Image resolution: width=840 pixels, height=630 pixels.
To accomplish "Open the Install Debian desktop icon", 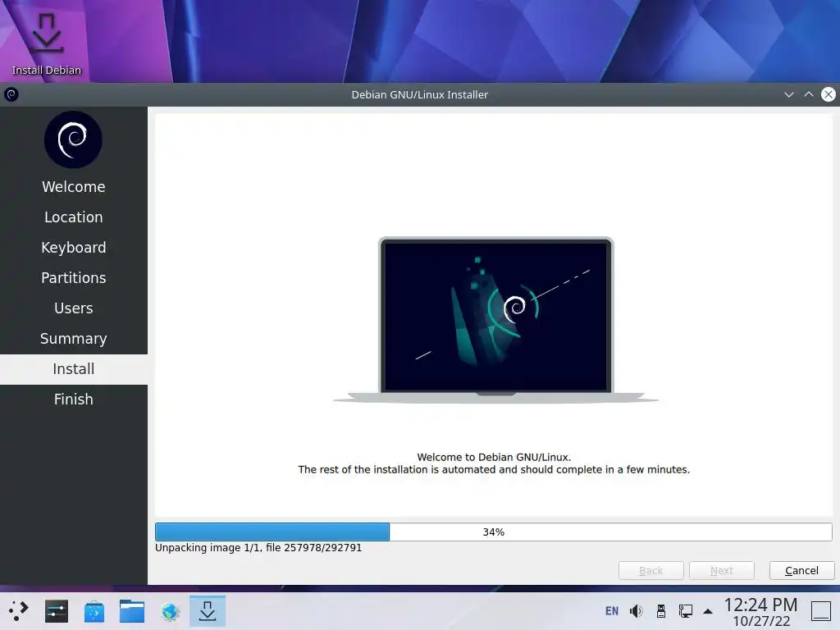I will click(47, 44).
